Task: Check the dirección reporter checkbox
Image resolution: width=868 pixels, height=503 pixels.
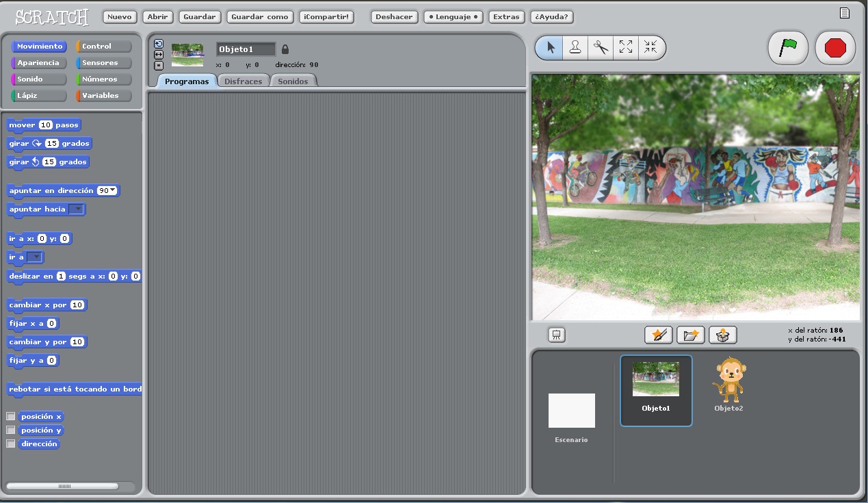Action: 10,443
